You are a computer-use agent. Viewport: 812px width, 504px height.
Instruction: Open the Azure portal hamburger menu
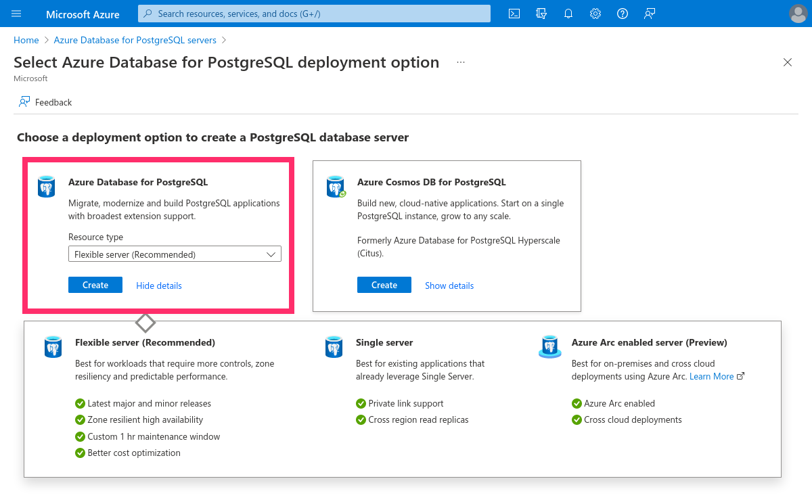click(x=16, y=14)
